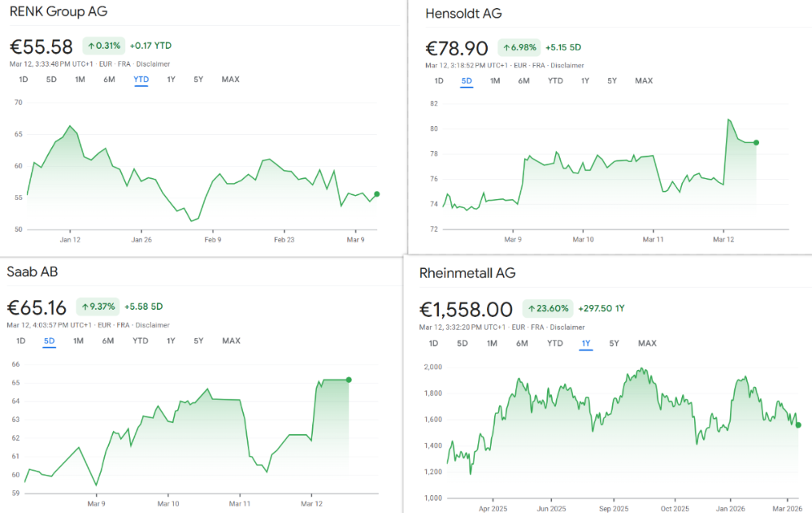Viewport: 812px width, 513px height.
Task: Click the Rheinmetall chart endpoint dot
Action: pos(798,425)
